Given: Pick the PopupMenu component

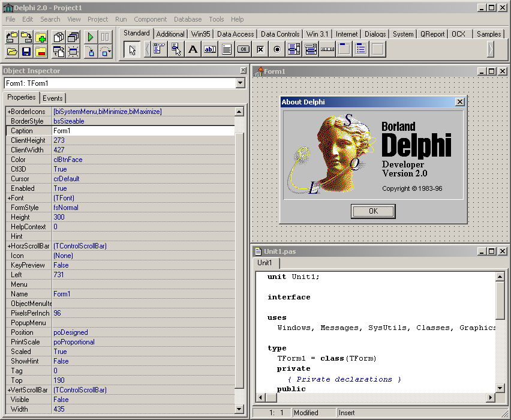Looking at the screenshot, I should 176,49.
